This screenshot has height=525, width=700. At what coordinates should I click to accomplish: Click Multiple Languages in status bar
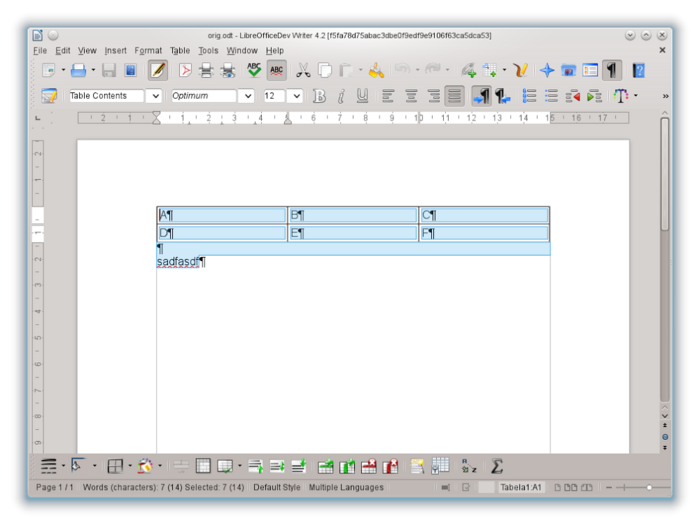coord(346,487)
